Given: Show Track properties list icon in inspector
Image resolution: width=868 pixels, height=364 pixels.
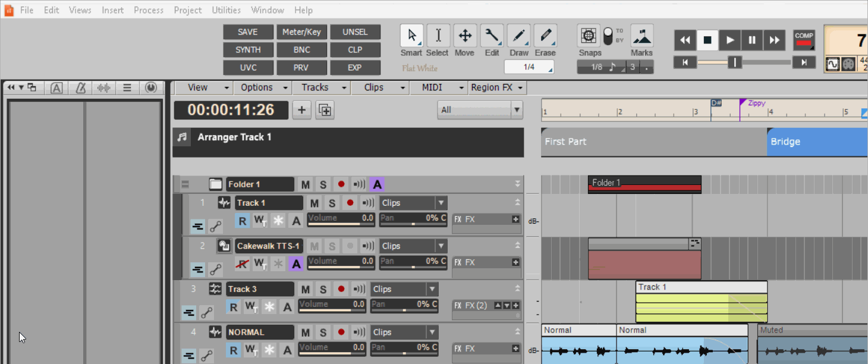Looking at the screenshot, I should tap(127, 88).
